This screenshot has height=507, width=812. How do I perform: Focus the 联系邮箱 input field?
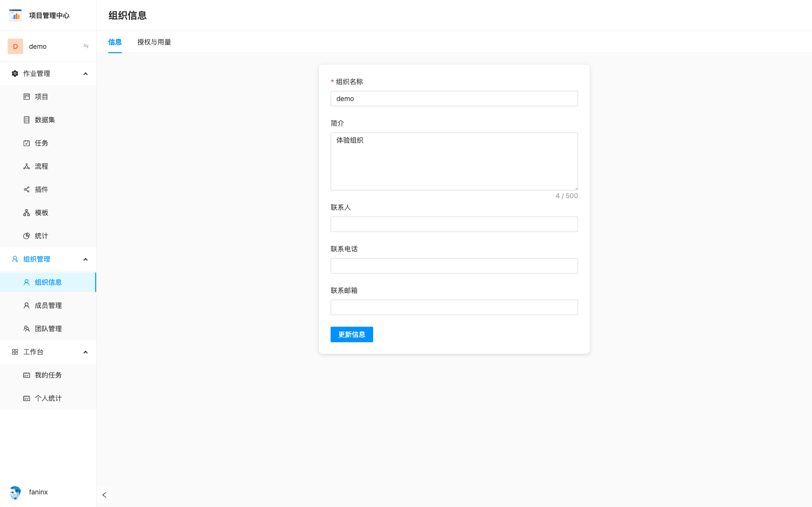[454, 307]
